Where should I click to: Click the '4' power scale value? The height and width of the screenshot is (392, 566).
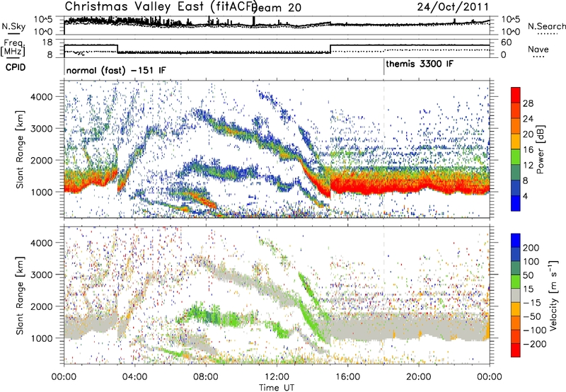point(525,196)
